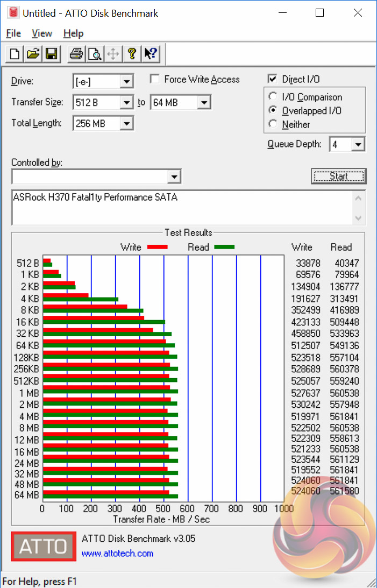Open the www.attotech.com link
This screenshot has width=377, height=588.
click(x=117, y=554)
